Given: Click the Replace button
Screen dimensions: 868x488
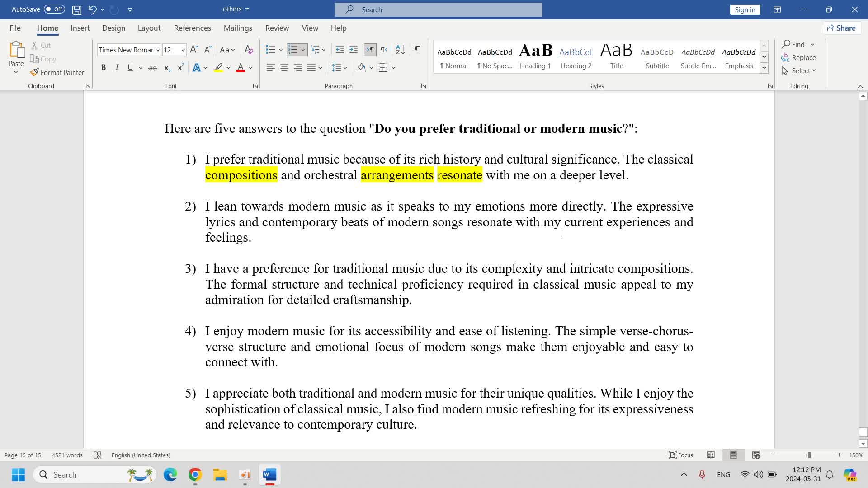Looking at the screenshot, I should [799, 57].
